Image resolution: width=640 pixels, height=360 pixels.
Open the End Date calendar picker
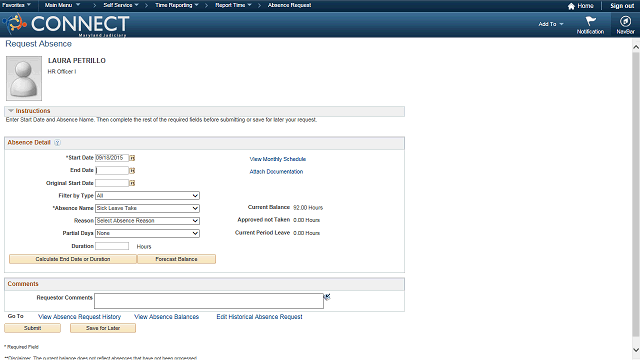(132, 171)
